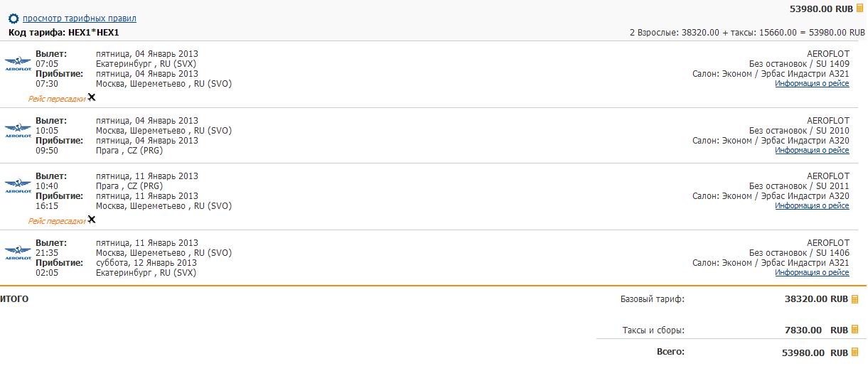
Task: Click the "Рейс пересадки" label under the first flight
Action: pos(57,99)
